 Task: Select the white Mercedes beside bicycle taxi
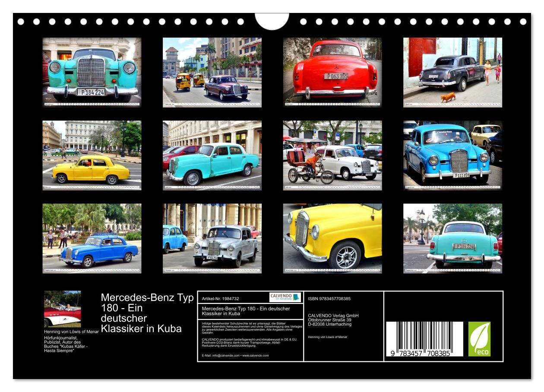coord(332,155)
